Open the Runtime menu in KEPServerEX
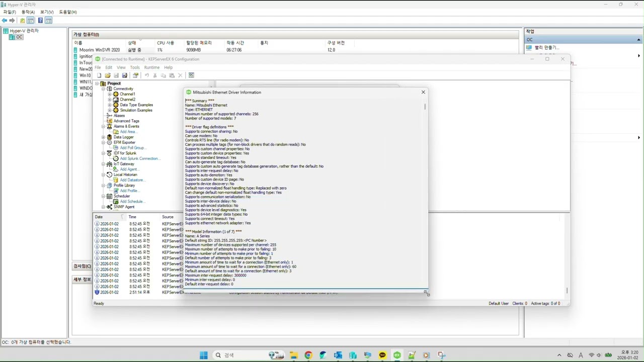This screenshot has width=644, height=362. pos(152,67)
